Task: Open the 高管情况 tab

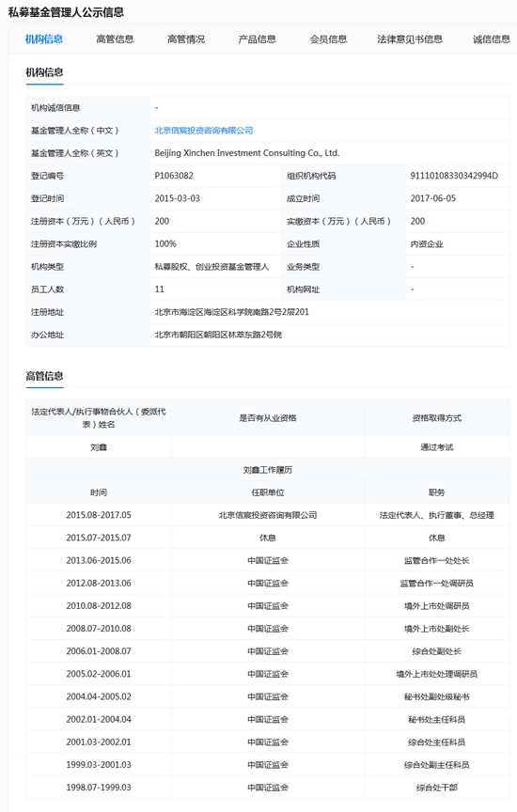Action: [186, 39]
